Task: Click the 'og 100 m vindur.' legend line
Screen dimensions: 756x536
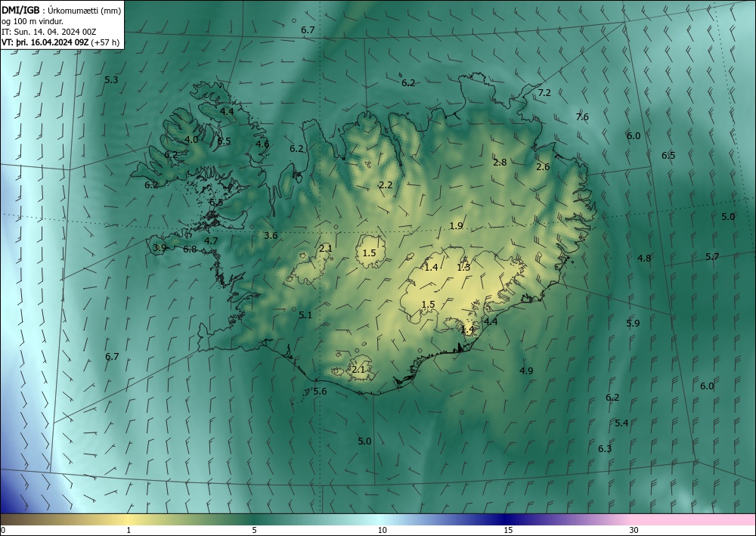Action: coord(32,21)
